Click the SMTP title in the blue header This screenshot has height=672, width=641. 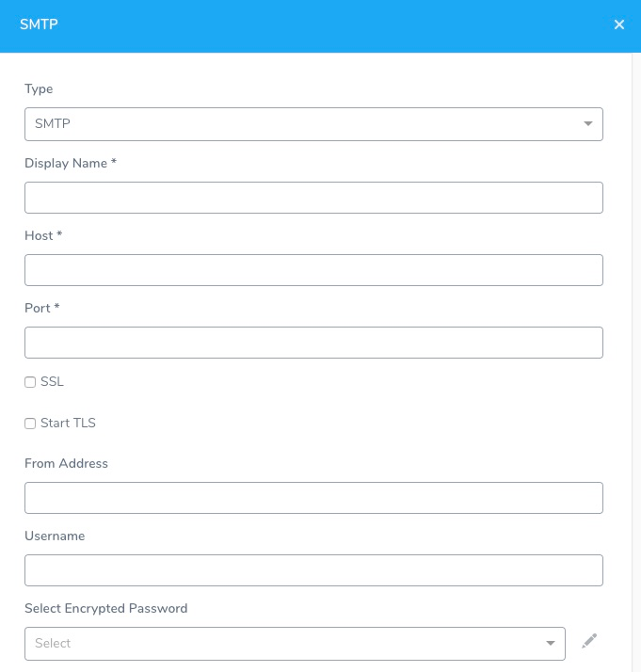(x=39, y=24)
